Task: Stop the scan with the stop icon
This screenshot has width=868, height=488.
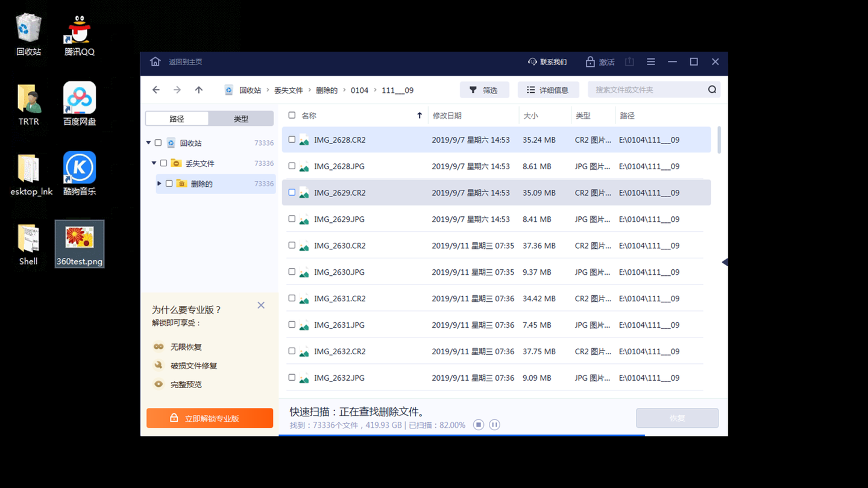Action: 479,425
